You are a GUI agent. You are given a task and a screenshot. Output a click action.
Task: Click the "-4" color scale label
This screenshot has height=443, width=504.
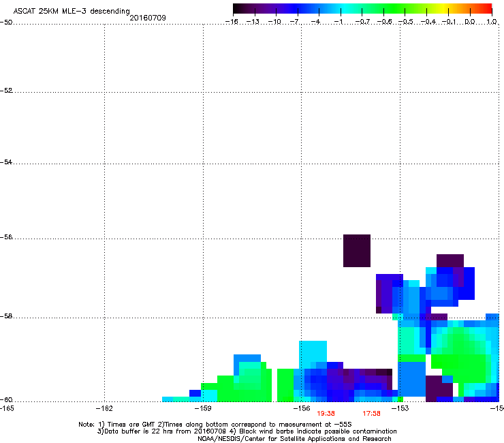tap(315, 22)
